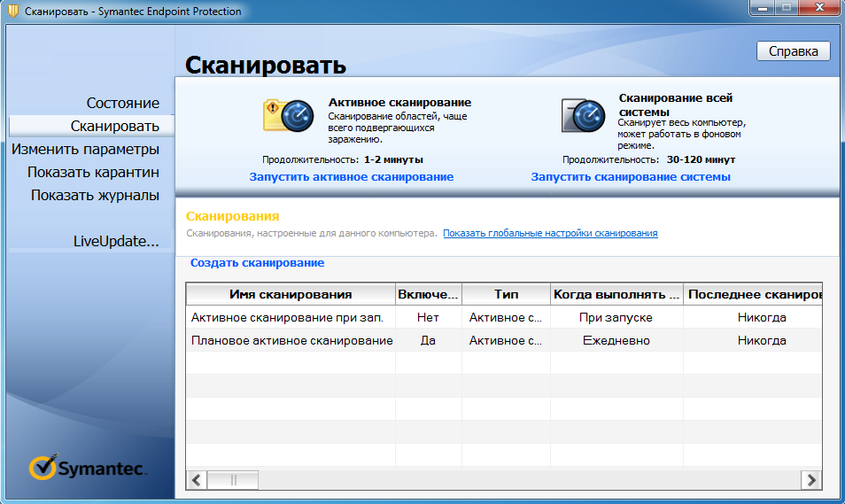Click the orange Сканирования section heading
Image resolution: width=845 pixels, height=504 pixels.
(x=232, y=216)
